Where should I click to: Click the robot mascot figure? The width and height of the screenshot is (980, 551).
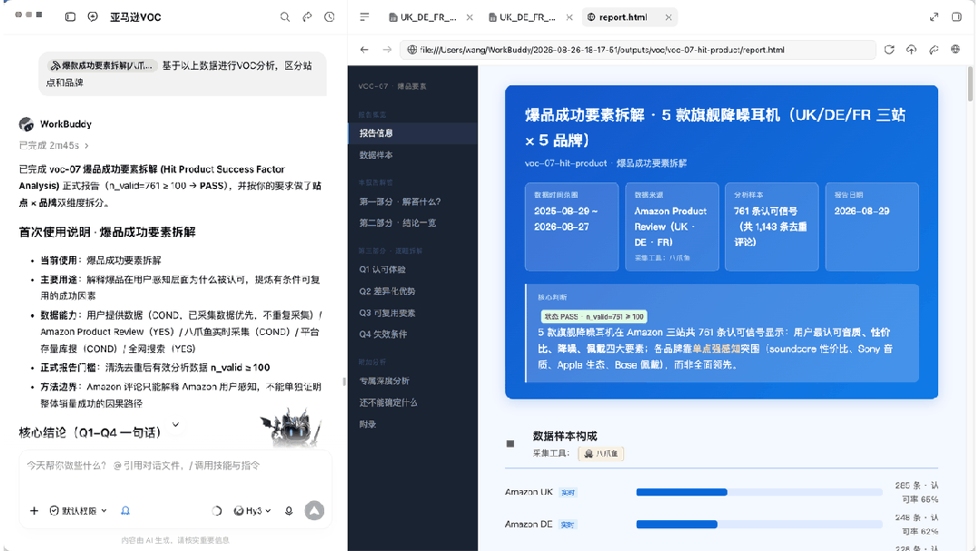292,428
